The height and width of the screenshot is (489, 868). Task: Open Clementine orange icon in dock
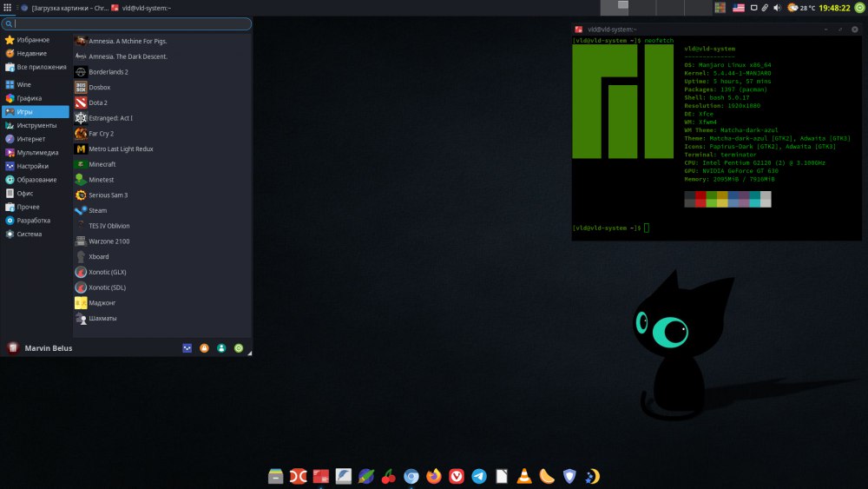coord(547,476)
